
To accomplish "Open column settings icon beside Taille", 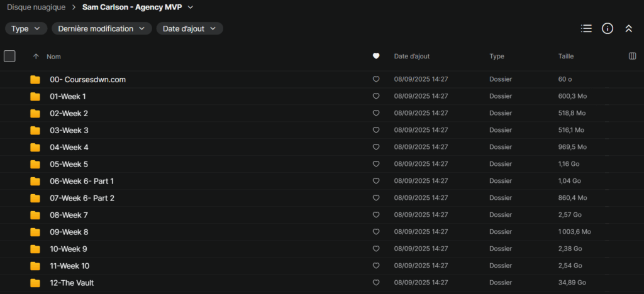I will 632,57.
